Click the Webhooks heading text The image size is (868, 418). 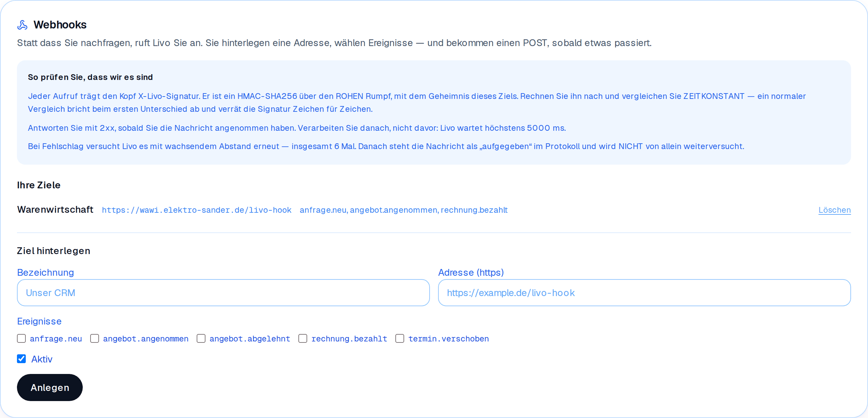point(60,25)
